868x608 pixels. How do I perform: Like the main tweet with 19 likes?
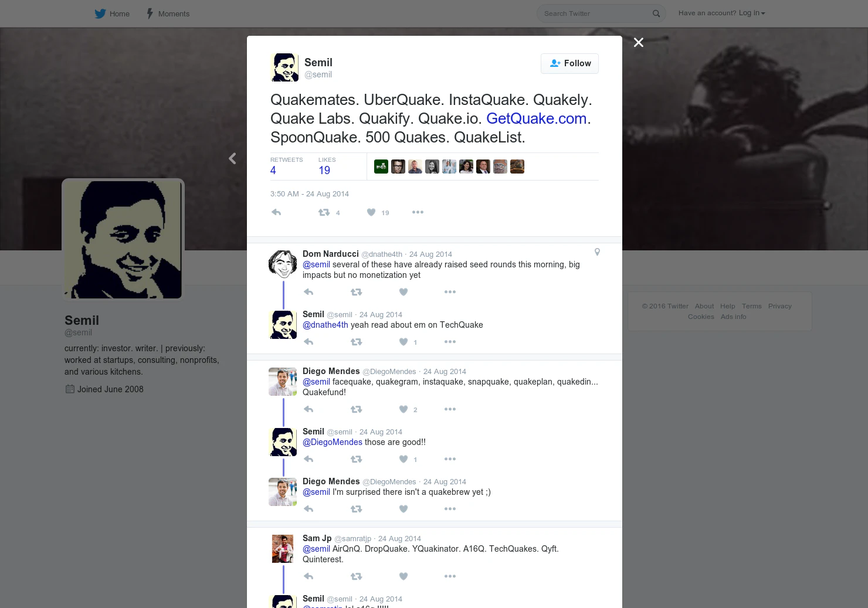click(371, 212)
